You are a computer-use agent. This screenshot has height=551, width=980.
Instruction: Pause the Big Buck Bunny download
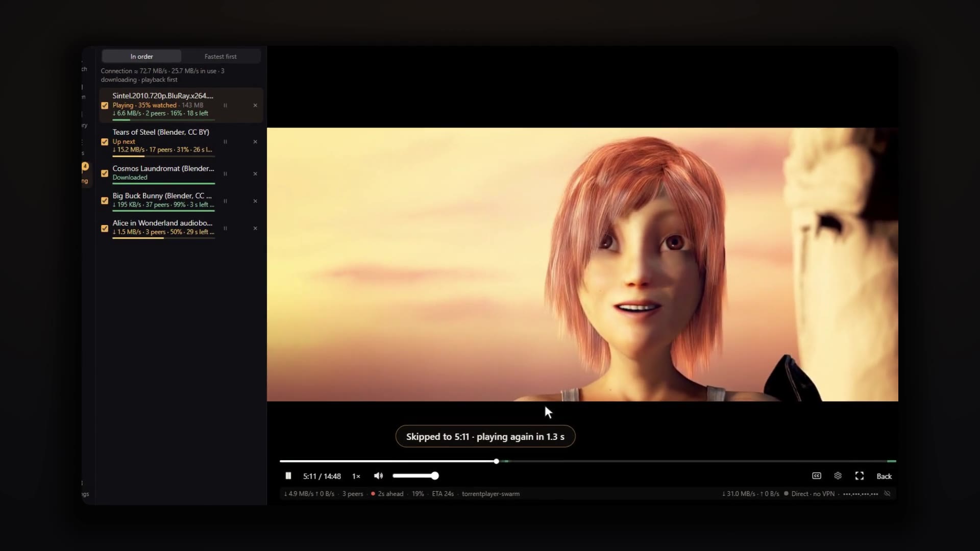[225, 201]
